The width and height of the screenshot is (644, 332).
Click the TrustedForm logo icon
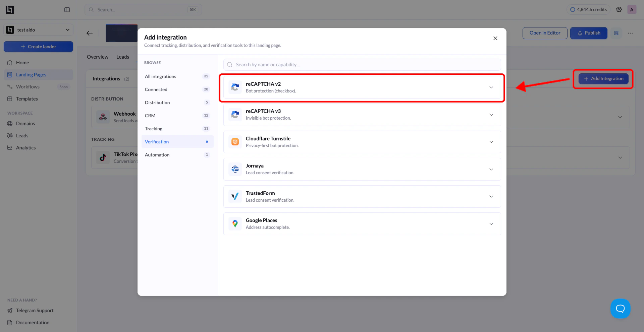click(235, 196)
